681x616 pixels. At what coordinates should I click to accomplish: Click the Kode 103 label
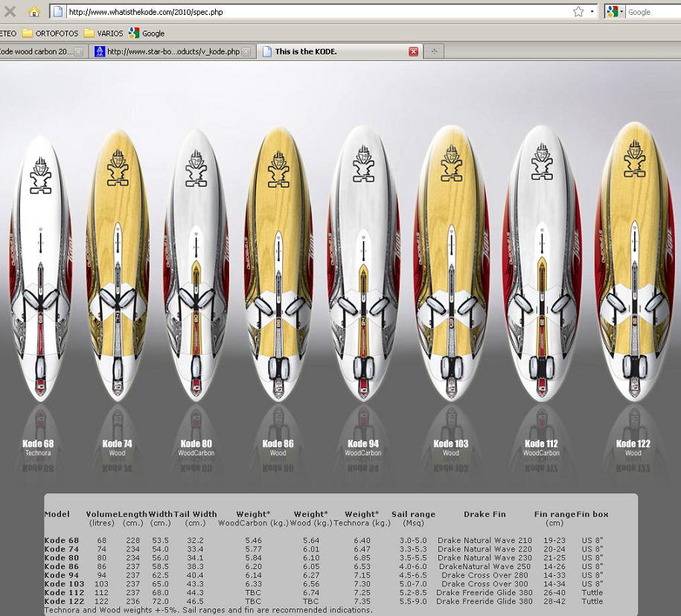451,444
